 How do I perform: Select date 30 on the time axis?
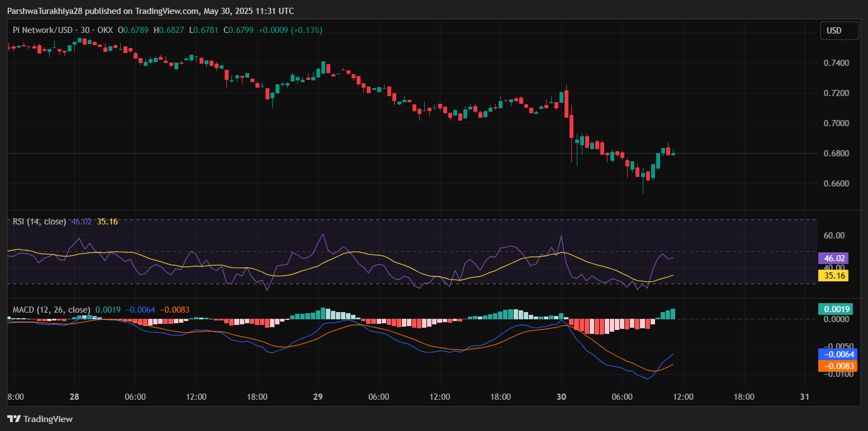pyautogui.click(x=562, y=397)
